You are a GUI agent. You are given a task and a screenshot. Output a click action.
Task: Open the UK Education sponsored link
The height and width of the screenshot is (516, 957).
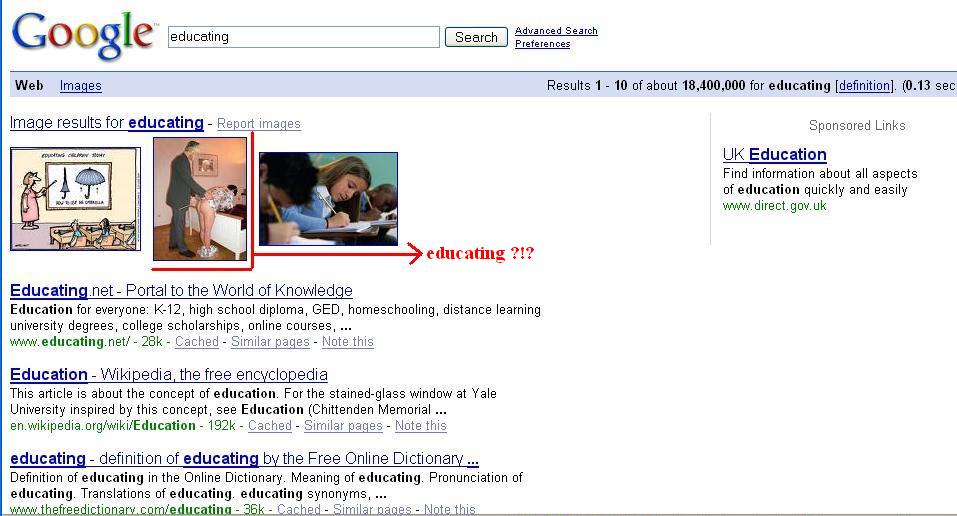(775, 154)
